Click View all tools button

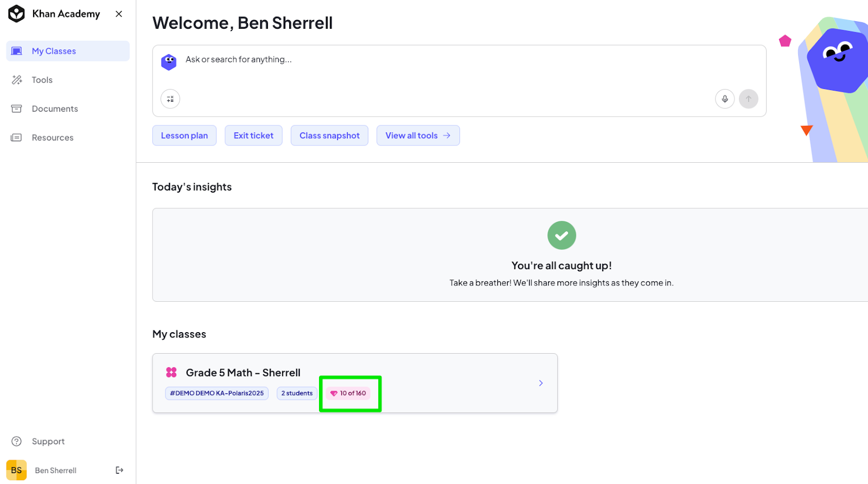pos(418,136)
